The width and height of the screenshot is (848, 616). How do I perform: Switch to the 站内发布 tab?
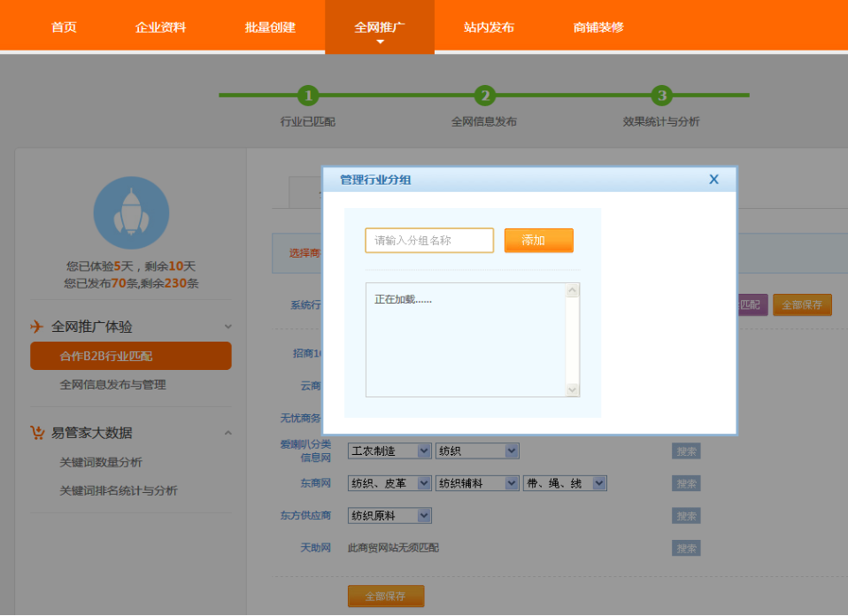489,27
